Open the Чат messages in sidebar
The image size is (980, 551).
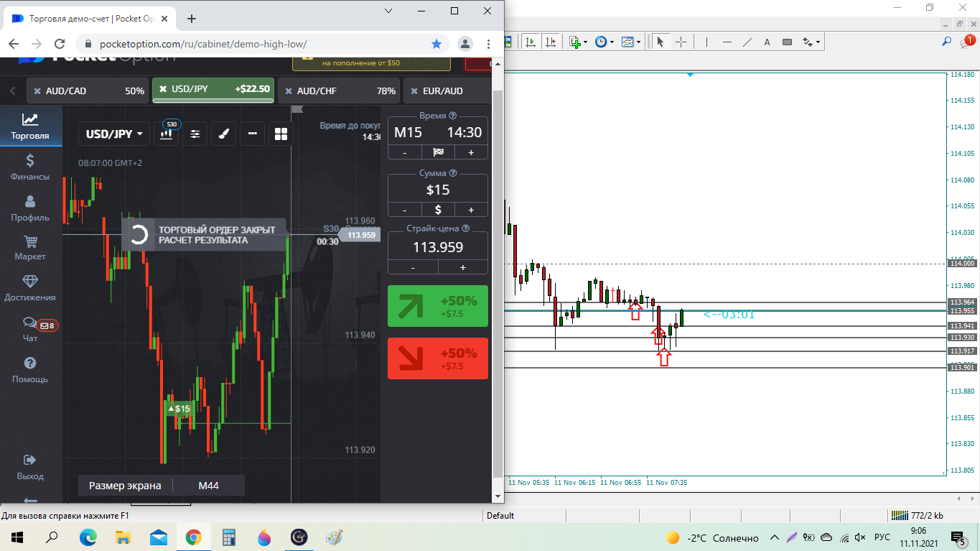pyautogui.click(x=30, y=329)
